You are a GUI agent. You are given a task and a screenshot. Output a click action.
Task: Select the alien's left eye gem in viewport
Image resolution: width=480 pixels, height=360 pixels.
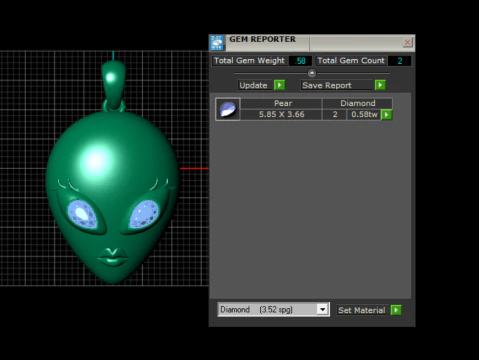coord(82,215)
